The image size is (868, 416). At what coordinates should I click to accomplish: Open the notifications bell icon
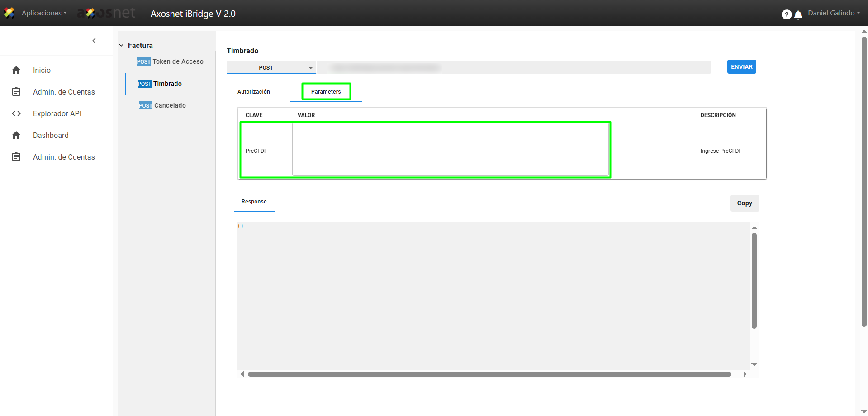(x=798, y=15)
